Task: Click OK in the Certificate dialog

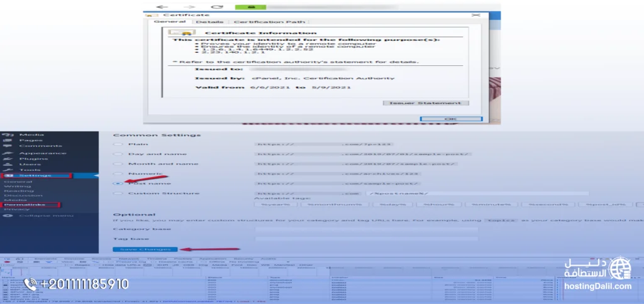Action: point(451,119)
